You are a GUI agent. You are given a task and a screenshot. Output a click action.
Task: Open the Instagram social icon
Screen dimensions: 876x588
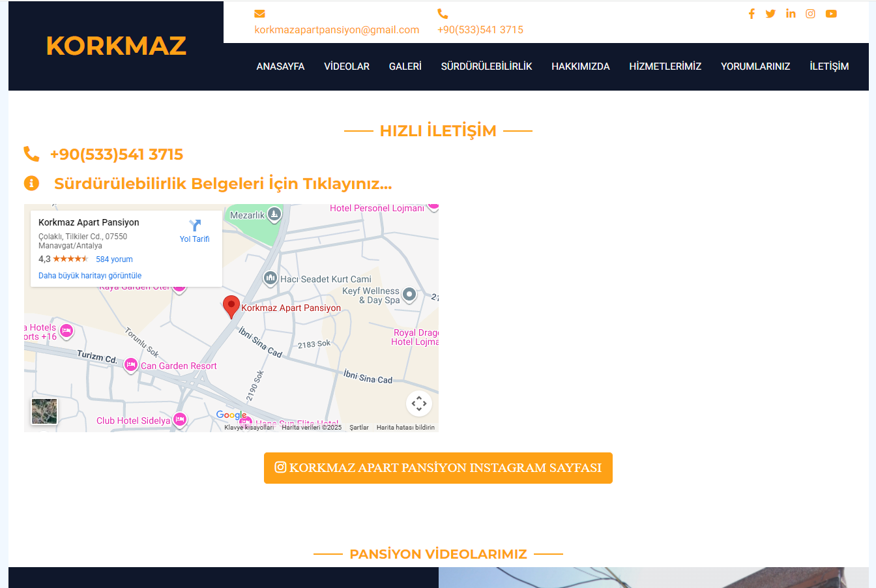coord(810,13)
